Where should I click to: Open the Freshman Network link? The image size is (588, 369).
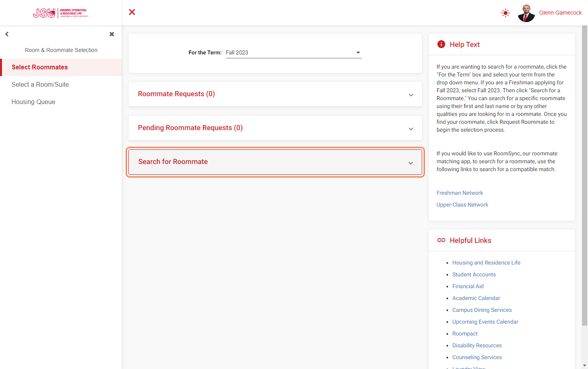pos(460,193)
